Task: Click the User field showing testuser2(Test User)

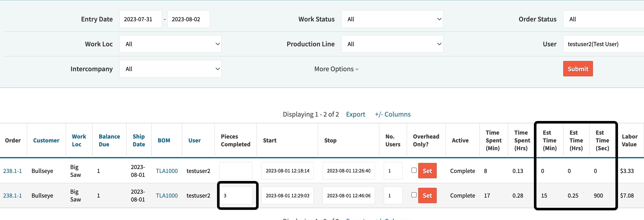Action: (x=602, y=44)
